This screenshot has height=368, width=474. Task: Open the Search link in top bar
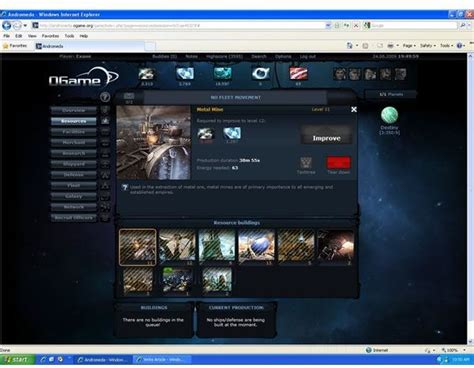[259, 57]
